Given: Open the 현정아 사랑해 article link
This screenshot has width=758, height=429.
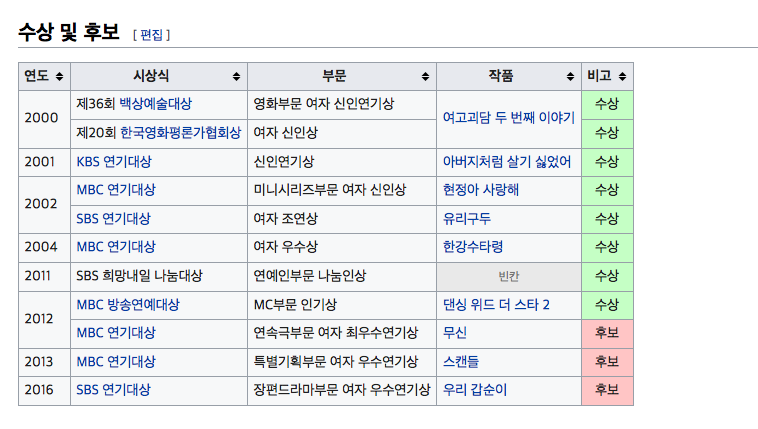Looking at the screenshot, I should (x=481, y=190).
